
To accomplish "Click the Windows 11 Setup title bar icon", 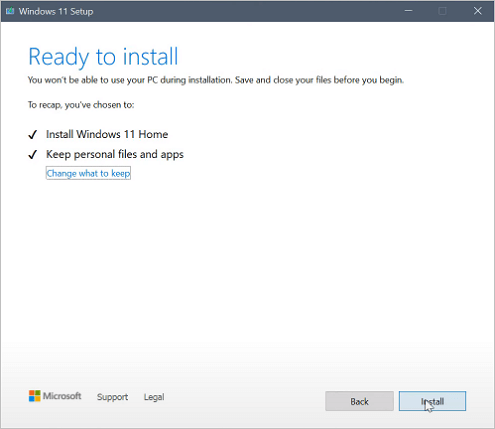I will tap(10, 11).
